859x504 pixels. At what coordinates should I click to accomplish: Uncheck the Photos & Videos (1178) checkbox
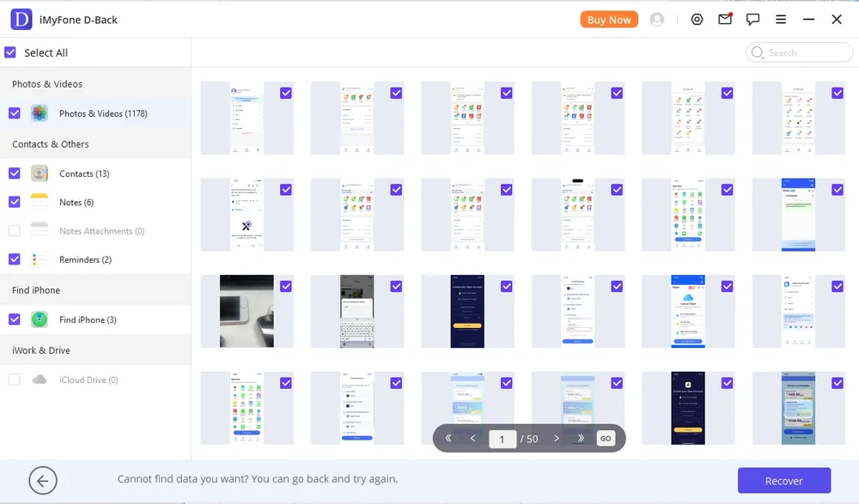coord(15,113)
